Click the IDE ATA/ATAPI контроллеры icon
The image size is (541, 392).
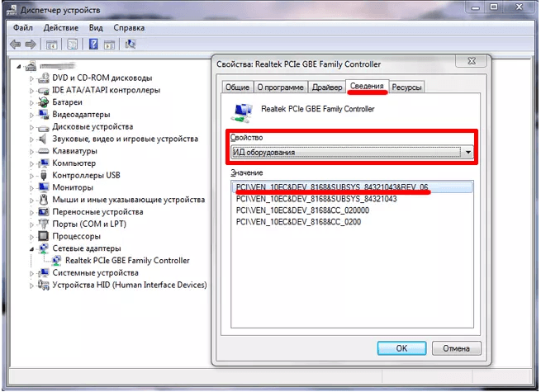pos(44,90)
